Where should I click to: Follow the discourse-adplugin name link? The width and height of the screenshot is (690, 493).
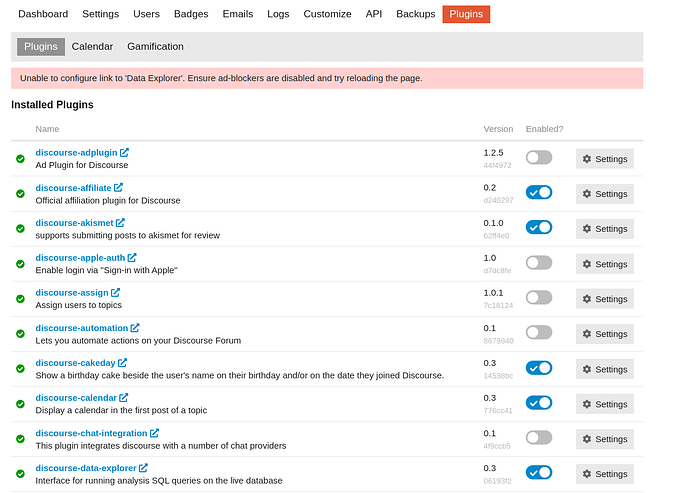coord(77,153)
